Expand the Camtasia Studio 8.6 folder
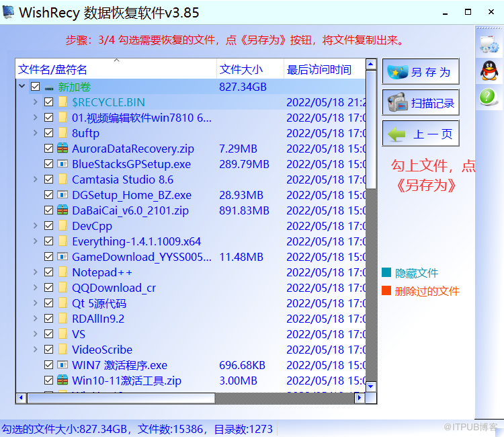The width and height of the screenshot is (504, 437). point(36,180)
